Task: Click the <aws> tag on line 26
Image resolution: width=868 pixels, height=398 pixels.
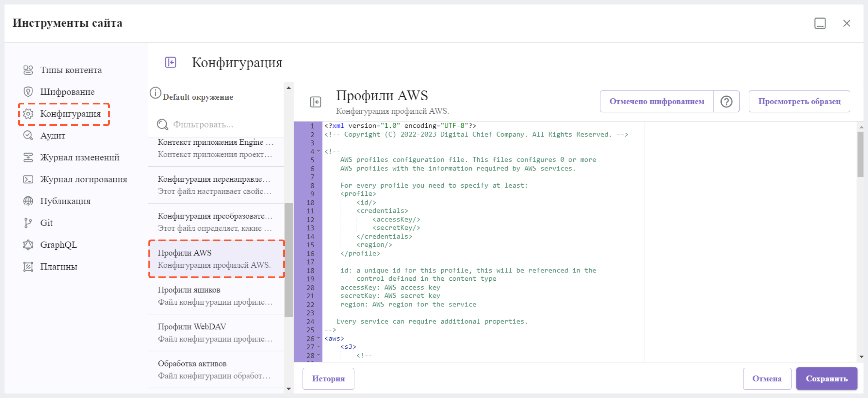Action: click(334, 338)
